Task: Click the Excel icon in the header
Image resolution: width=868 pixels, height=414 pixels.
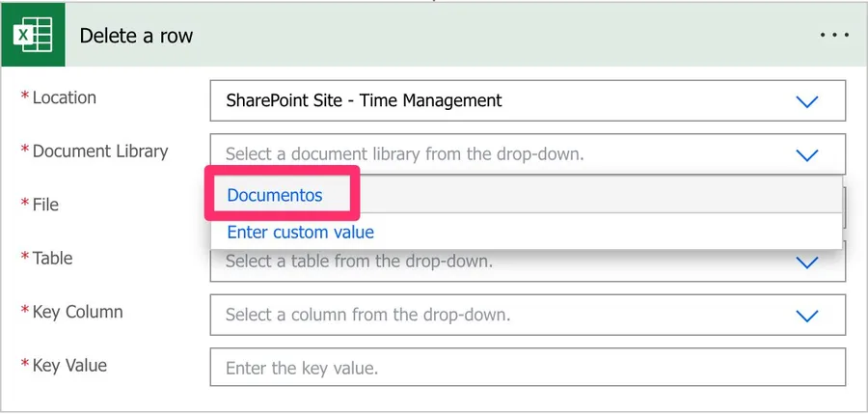Action: click(33, 37)
